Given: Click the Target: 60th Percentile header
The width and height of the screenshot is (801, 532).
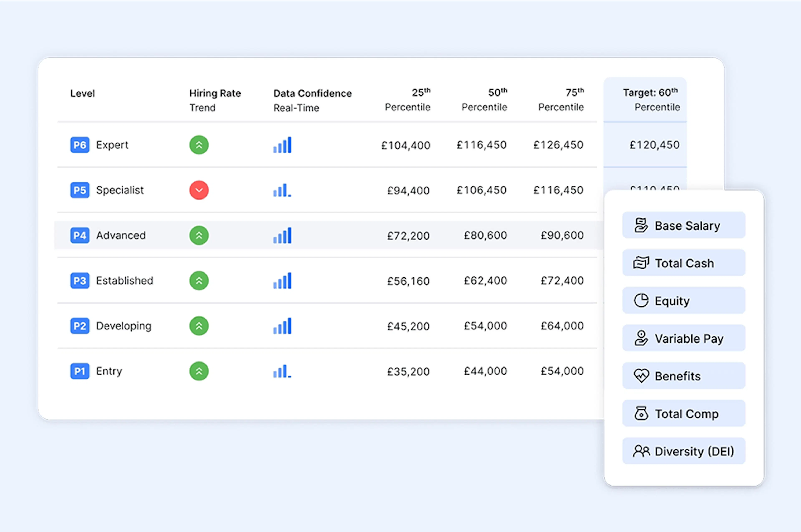Looking at the screenshot, I should tap(651, 100).
